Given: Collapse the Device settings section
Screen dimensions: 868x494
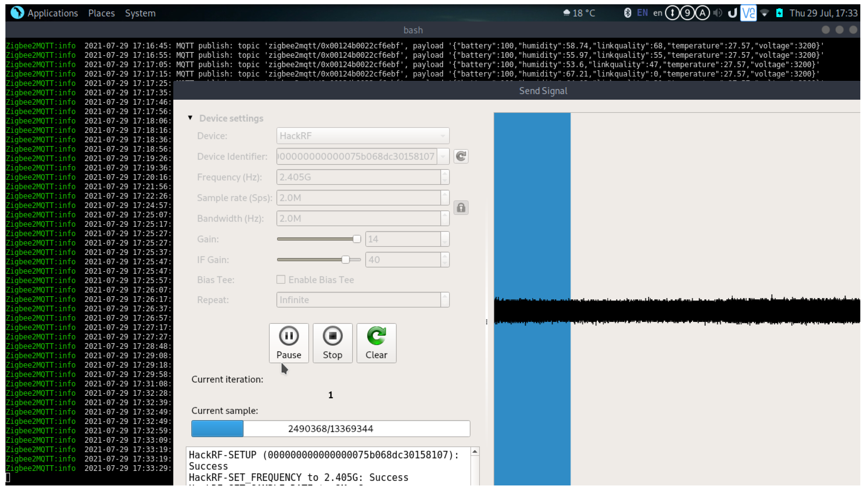Looking at the screenshot, I should pyautogui.click(x=190, y=118).
